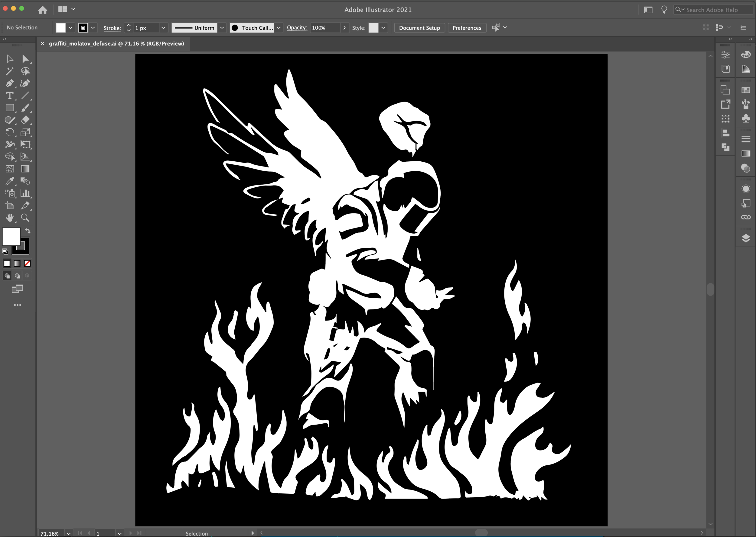Image resolution: width=756 pixels, height=537 pixels.
Task: Select the Pen tool
Action: 10,83
